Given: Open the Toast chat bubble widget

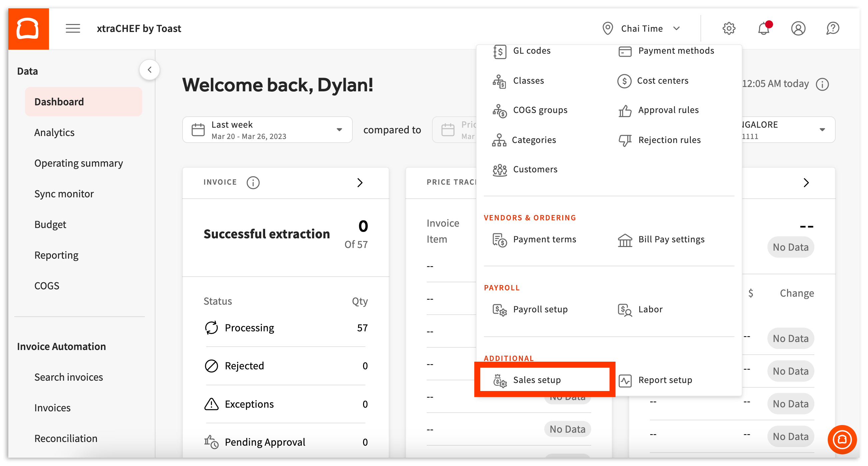Looking at the screenshot, I should click(842, 439).
